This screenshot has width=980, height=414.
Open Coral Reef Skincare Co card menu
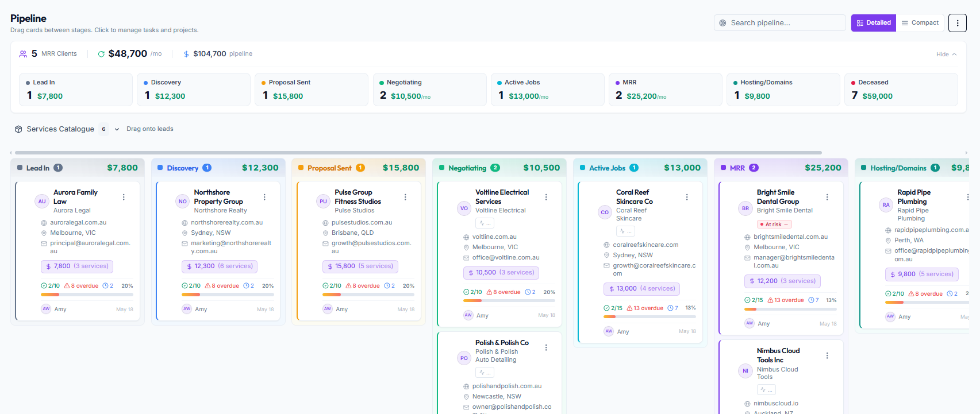point(687,197)
